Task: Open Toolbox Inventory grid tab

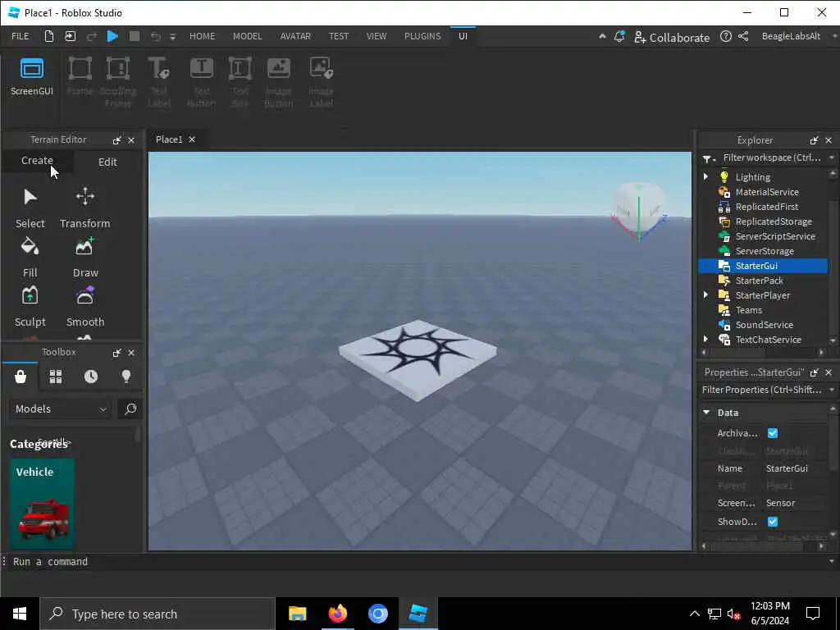Action: (x=56, y=377)
